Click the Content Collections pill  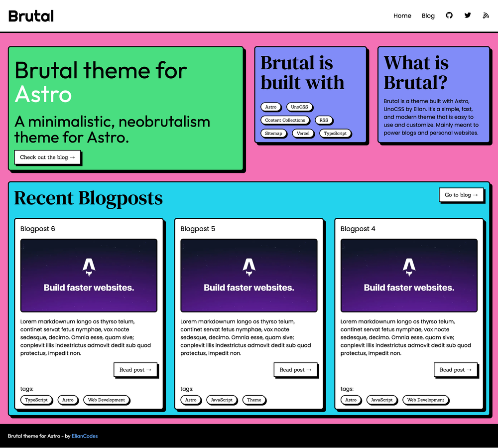[x=285, y=120]
